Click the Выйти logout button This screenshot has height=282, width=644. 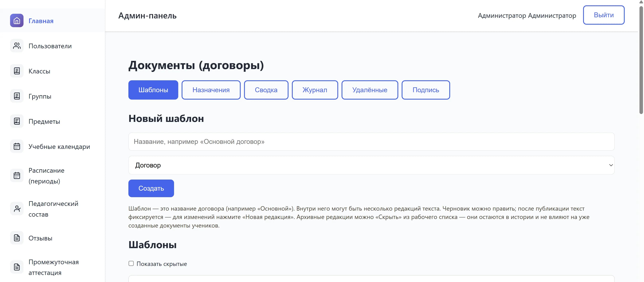[x=604, y=15]
